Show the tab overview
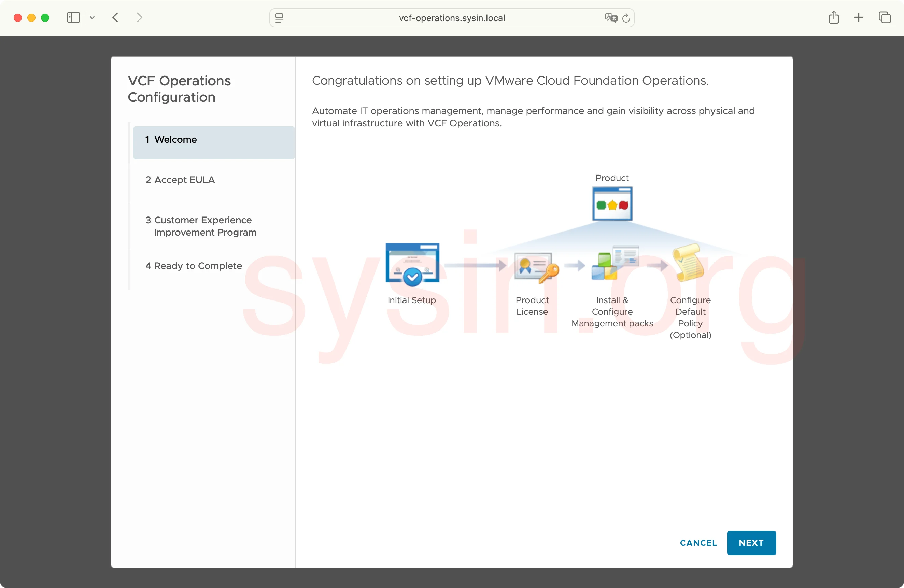The width and height of the screenshot is (904, 588). (x=885, y=17)
